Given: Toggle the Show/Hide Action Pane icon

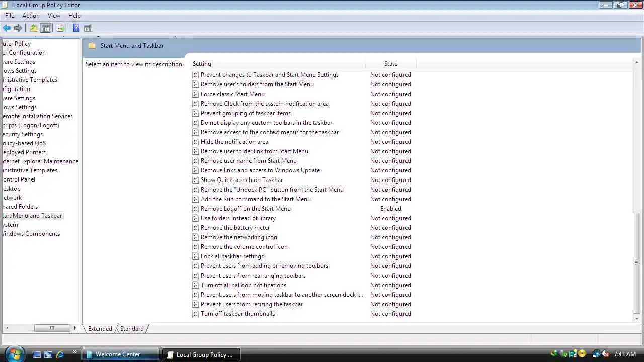Looking at the screenshot, I should (88, 28).
